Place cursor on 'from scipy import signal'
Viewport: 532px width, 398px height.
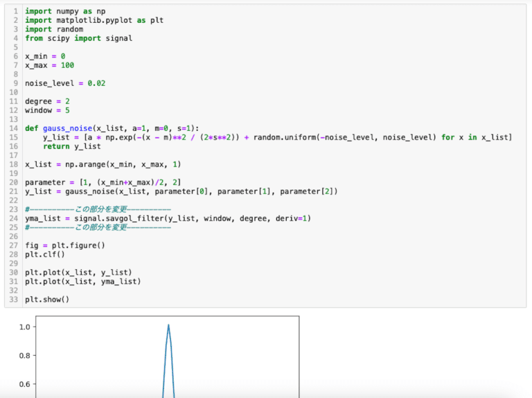coord(78,39)
